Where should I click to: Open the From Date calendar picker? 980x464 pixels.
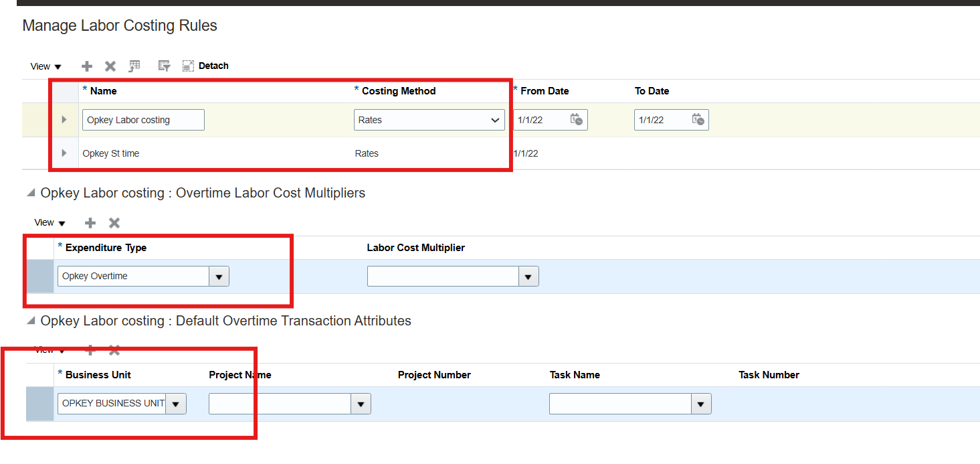[577, 120]
